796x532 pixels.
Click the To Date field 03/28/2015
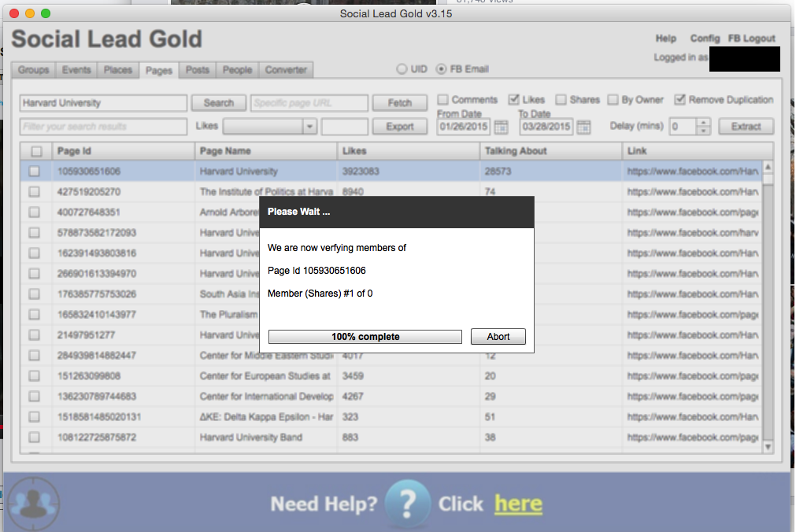pyautogui.click(x=546, y=127)
